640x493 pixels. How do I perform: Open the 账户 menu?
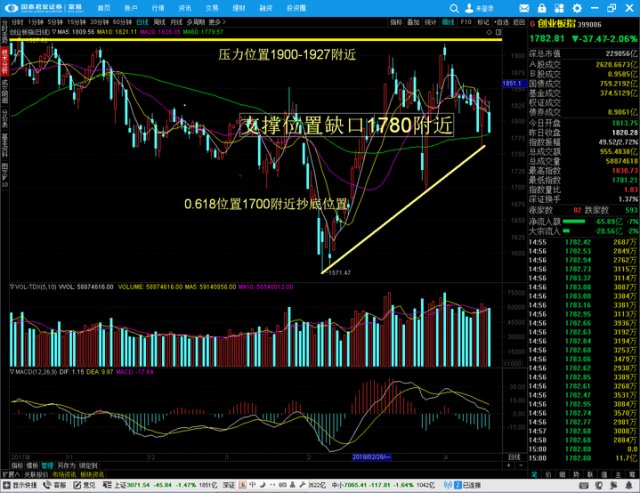[131, 8]
